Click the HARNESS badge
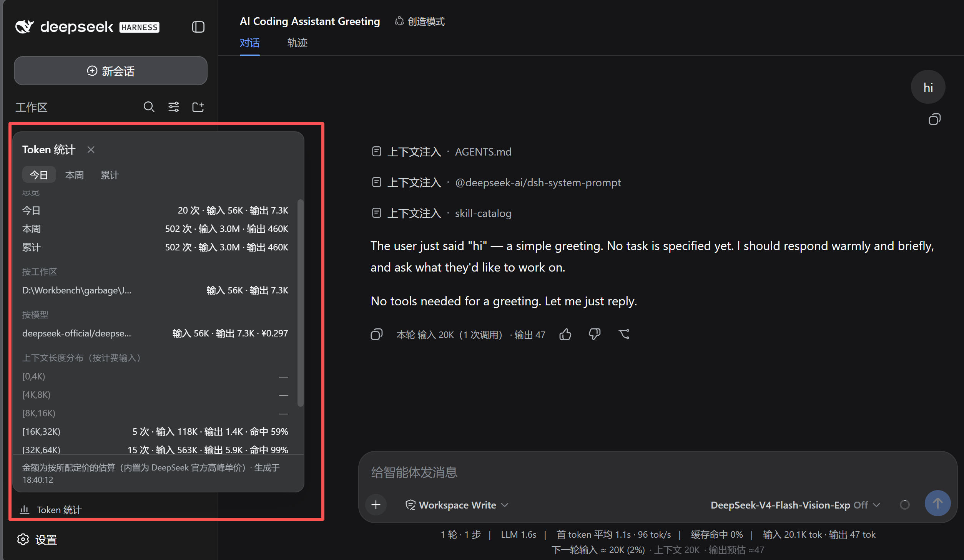 (x=139, y=27)
